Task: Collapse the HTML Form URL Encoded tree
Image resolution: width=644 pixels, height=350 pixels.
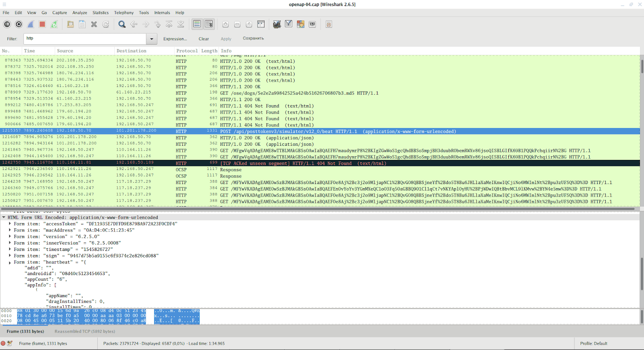Action: [4, 217]
